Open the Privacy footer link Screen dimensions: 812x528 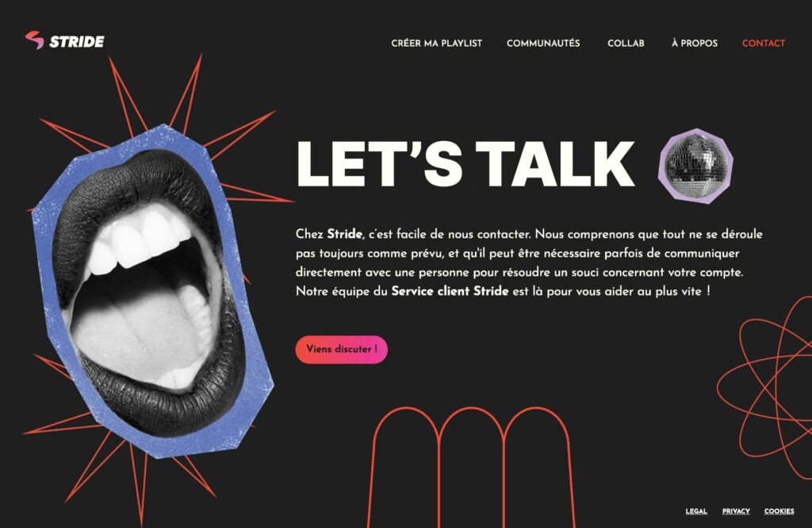click(x=736, y=511)
